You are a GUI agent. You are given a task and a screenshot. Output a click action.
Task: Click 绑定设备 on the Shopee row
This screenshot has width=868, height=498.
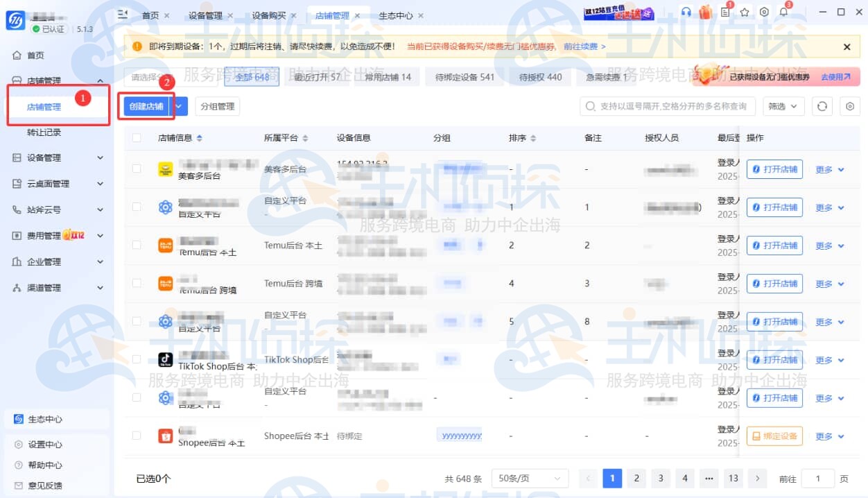click(774, 436)
